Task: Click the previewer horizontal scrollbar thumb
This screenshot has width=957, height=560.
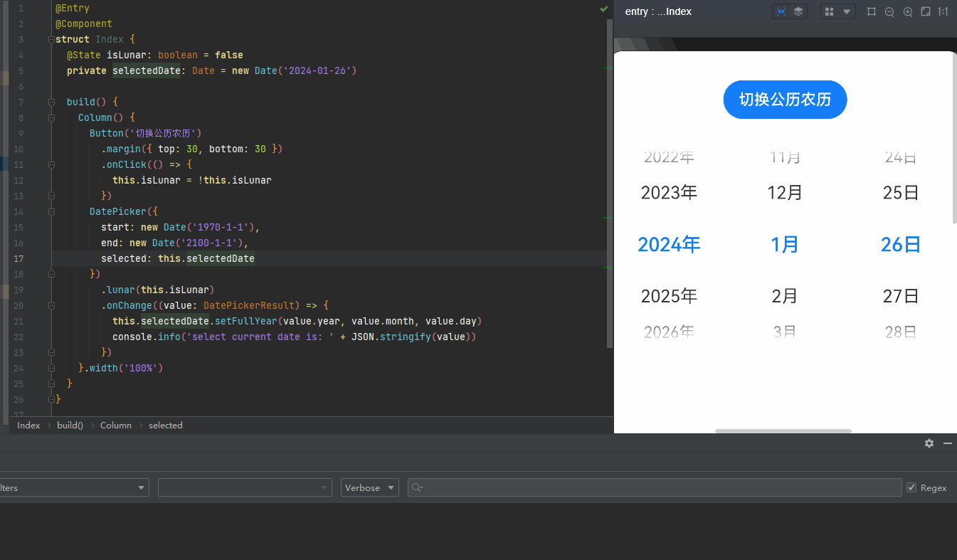Action: tap(783, 431)
